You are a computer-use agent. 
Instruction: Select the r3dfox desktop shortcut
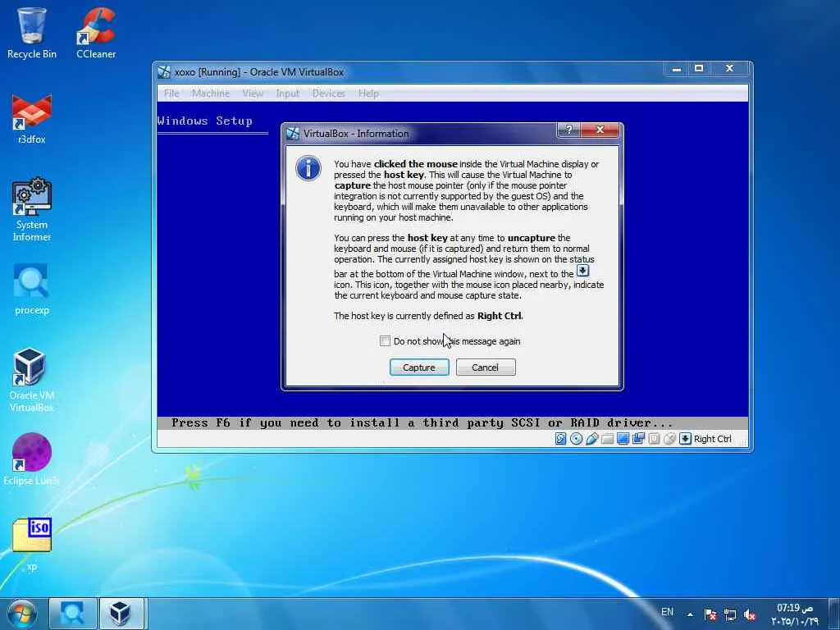(32, 119)
